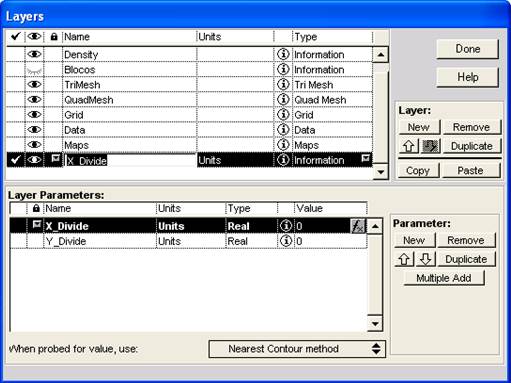Viewport: 511px width, 383px height.
Task: Click lock flag on X_Divide parameter row
Action: 36,225
